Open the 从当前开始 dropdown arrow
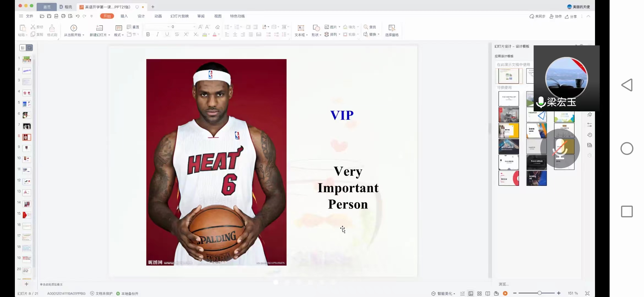 point(83,35)
